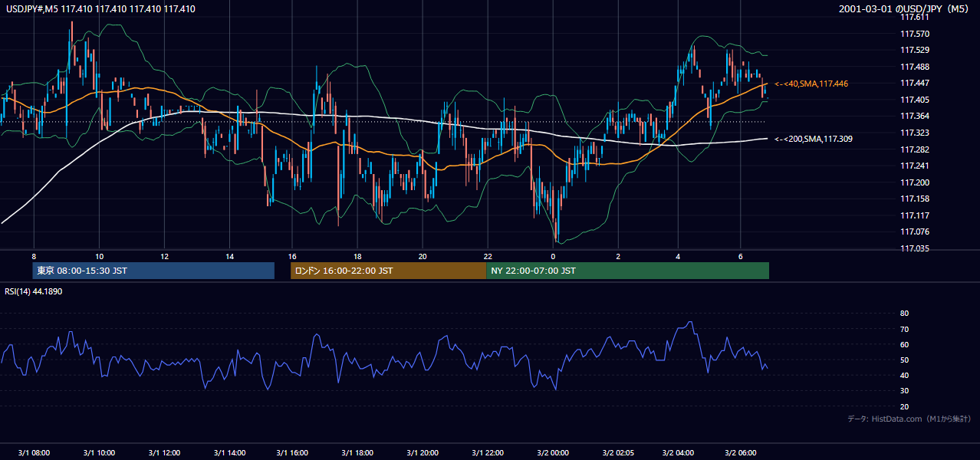This screenshot has height=460, width=980.
Task: Click the hour 18 label under the price chart
Action: click(x=357, y=256)
